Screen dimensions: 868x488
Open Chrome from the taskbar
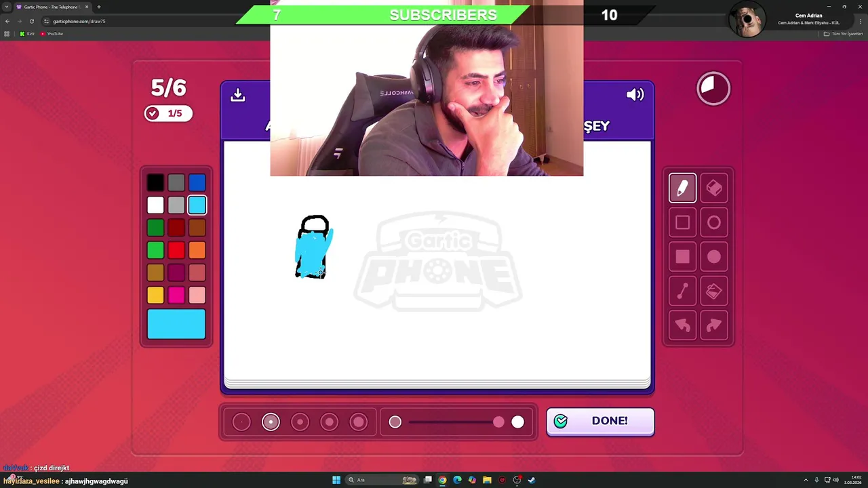click(442, 480)
